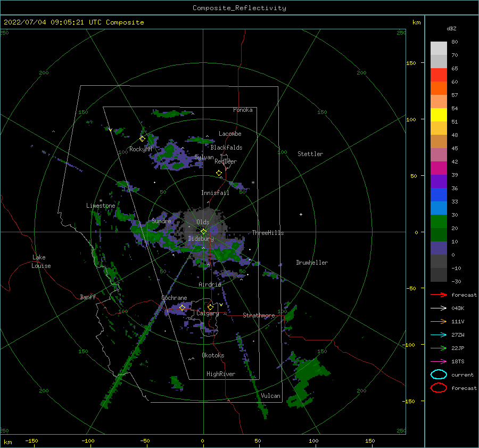Click the 100 tick label on right axis

click(x=411, y=119)
